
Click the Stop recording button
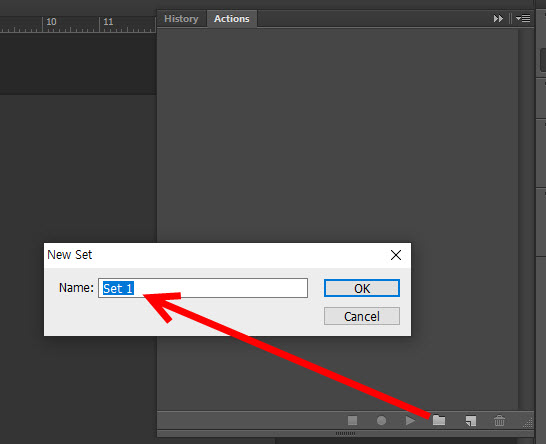[352, 421]
